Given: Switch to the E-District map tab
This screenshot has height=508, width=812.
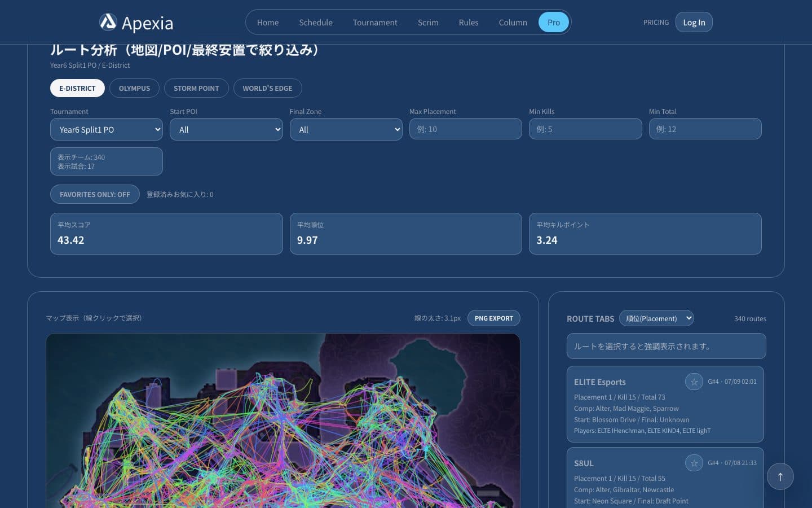Looking at the screenshot, I should (77, 88).
